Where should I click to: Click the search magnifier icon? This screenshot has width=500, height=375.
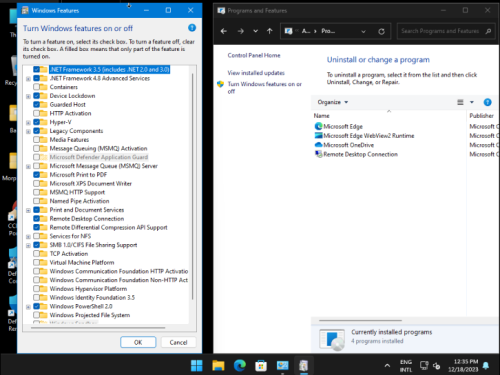pos(488,31)
